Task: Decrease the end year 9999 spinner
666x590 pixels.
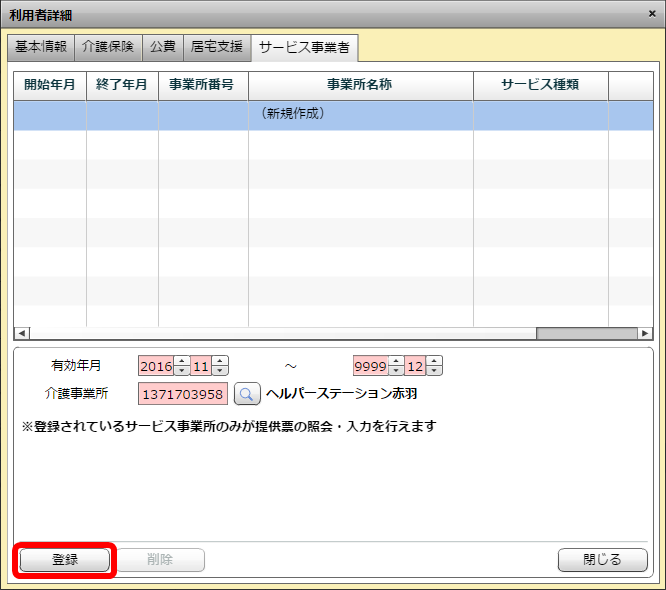Action: click(396, 371)
